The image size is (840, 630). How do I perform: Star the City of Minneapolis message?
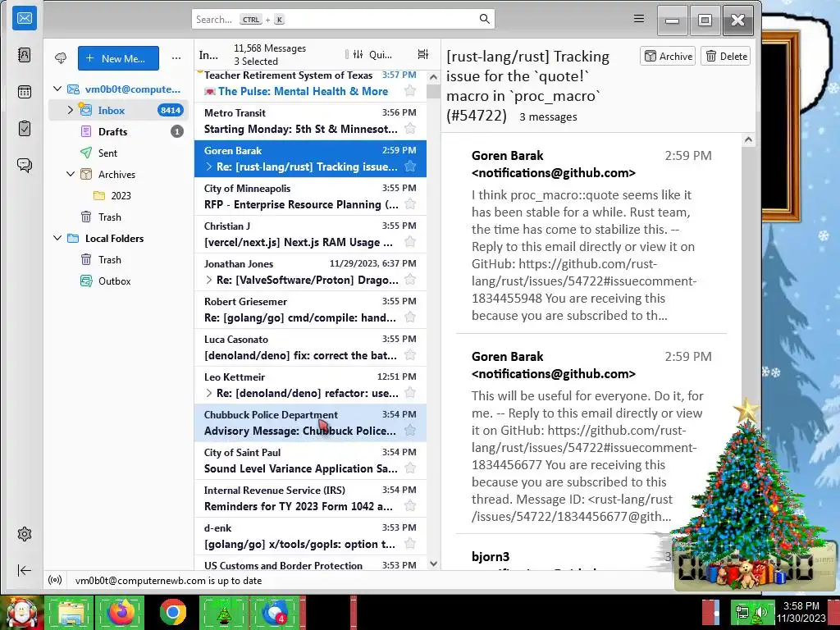[410, 204]
